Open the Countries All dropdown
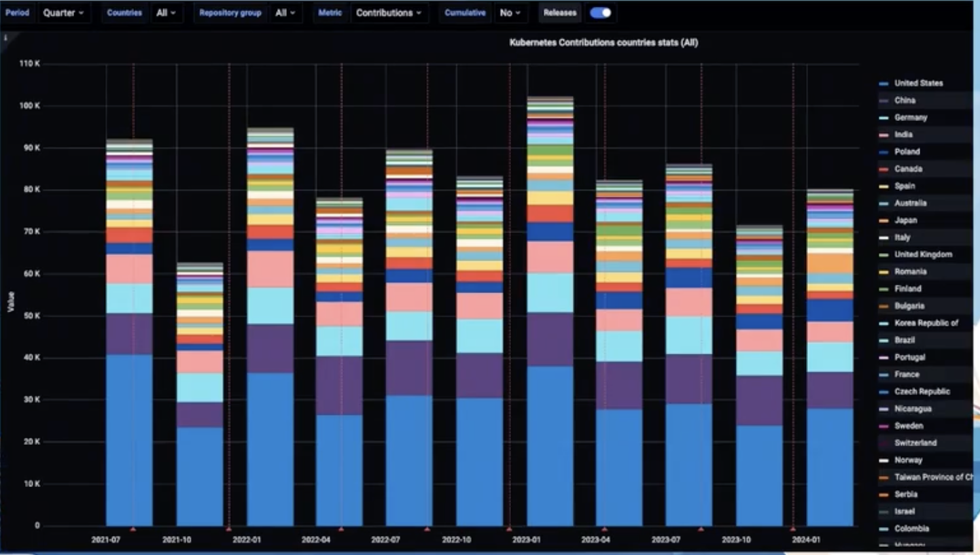 166,12
